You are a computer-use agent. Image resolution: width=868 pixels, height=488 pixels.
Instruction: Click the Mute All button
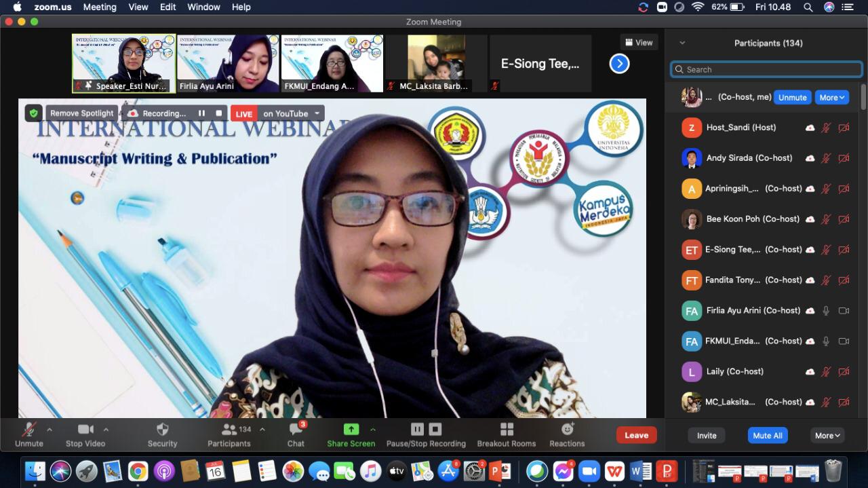click(x=768, y=436)
